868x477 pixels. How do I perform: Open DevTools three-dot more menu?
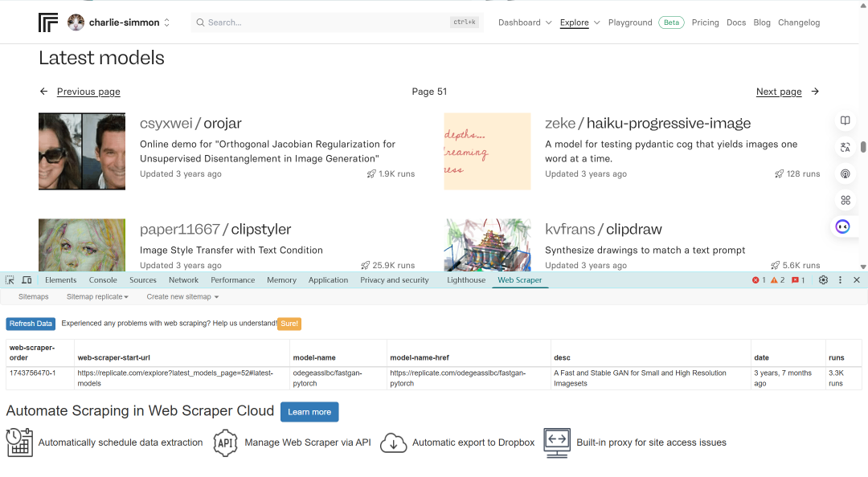tap(840, 280)
